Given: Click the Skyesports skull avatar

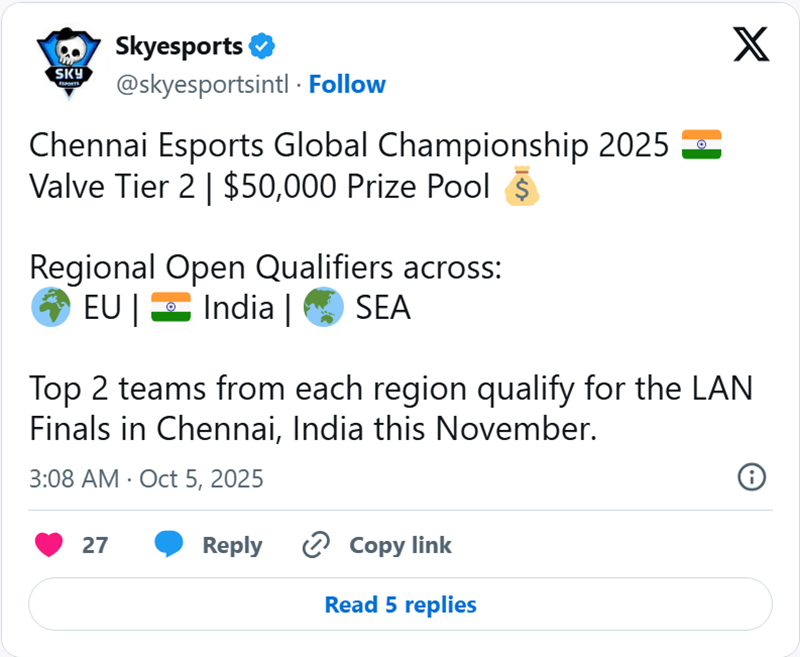Looking at the screenshot, I should pyautogui.click(x=66, y=63).
